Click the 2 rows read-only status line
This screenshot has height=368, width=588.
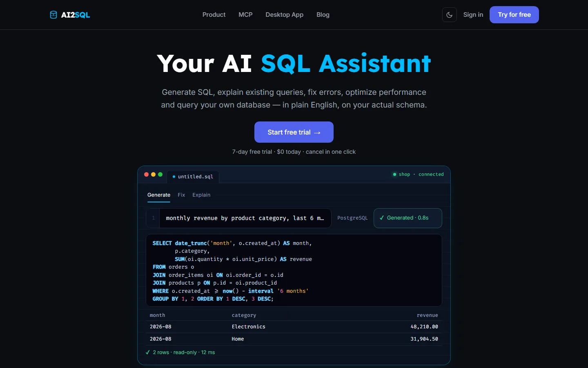[x=180, y=352]
